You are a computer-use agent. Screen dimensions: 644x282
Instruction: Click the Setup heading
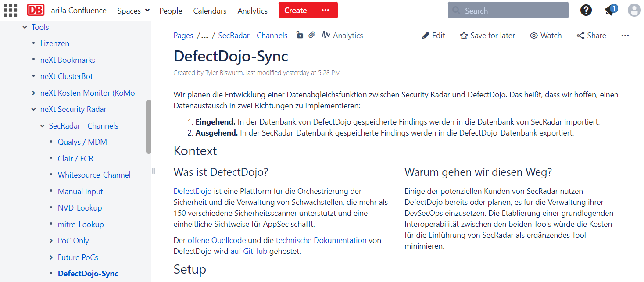[190, 269]
